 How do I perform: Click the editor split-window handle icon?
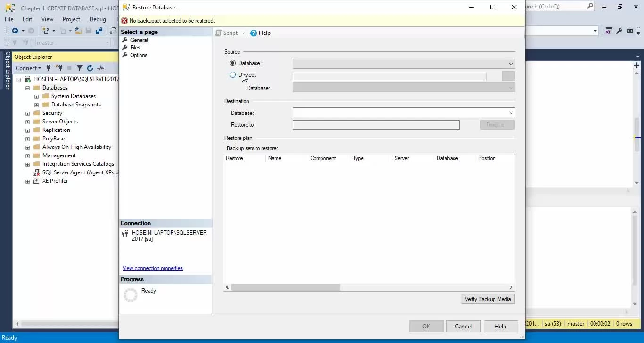coord(637,65)
